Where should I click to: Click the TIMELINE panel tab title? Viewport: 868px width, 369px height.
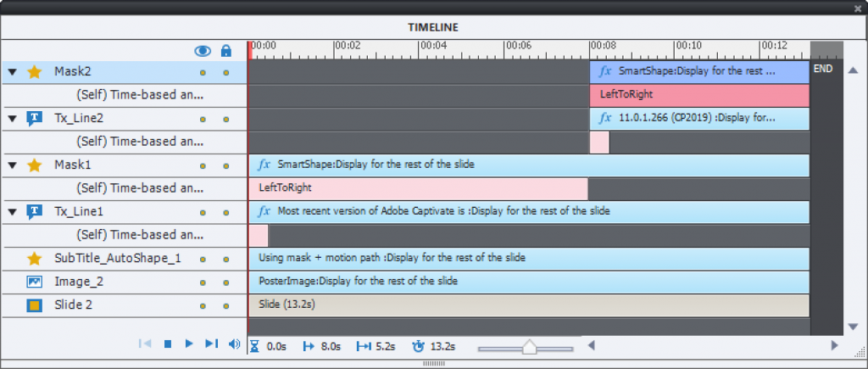click(x=433, y=27)
